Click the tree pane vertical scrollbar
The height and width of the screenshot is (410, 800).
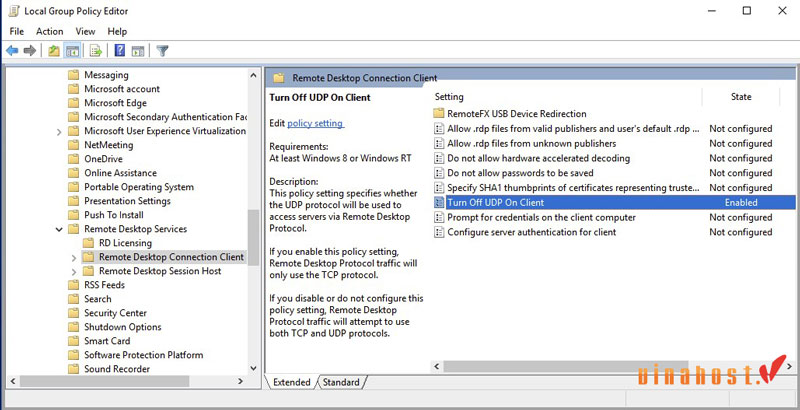tap(255, 220)
